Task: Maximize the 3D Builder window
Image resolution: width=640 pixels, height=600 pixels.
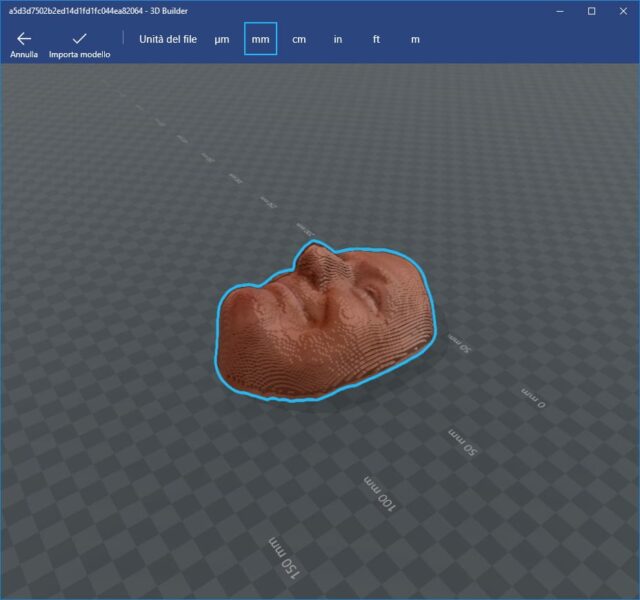Action: click(591, 10)
